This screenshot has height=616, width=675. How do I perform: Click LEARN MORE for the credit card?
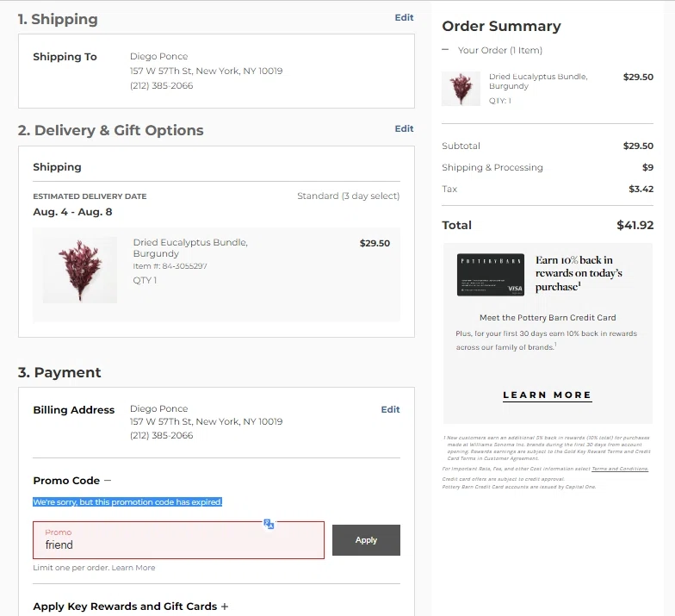pyautogui.click(x=548, y=395)
